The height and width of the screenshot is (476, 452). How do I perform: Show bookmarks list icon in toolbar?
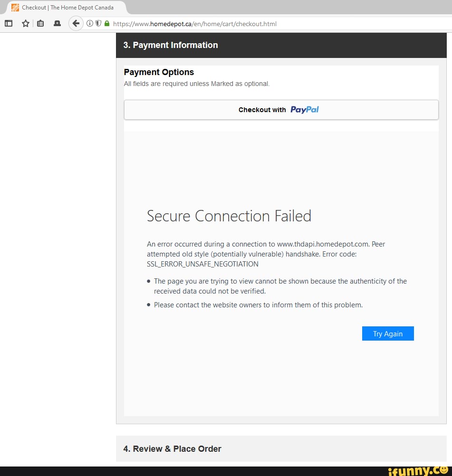click(40, 23)
